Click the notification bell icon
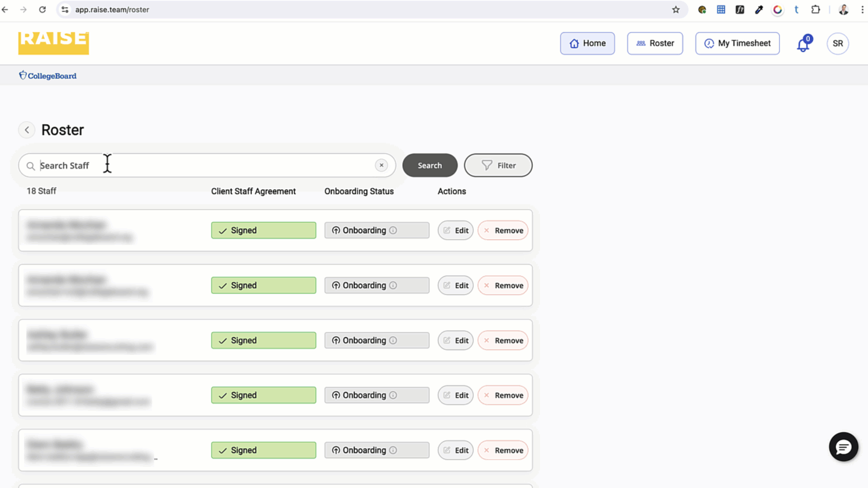The height and width of the screenshot is (488, 868). click(x=803, y=45)
